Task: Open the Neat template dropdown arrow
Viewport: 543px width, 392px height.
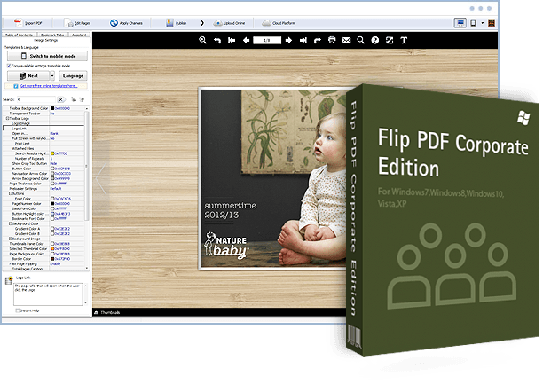Action: coord(53,76)
